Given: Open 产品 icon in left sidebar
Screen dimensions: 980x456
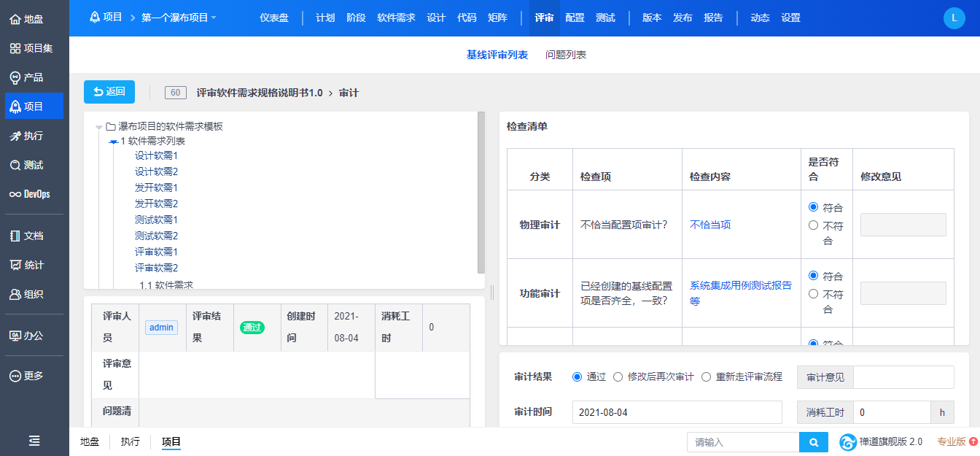Looking at the screenshot, I should coord(15,77).
